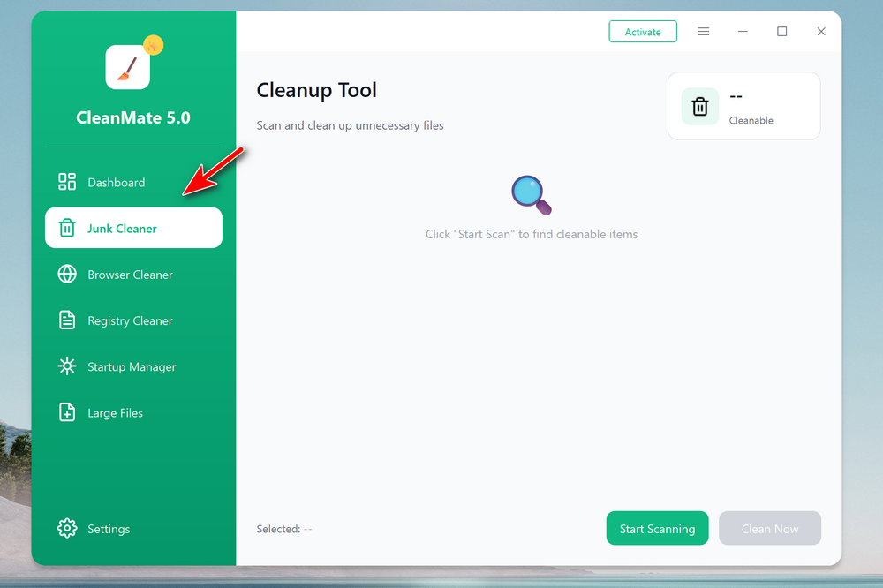883x588 pixels.
Task: Click the CleanMate broom logo icon
Action: click(x=127, y=67)
